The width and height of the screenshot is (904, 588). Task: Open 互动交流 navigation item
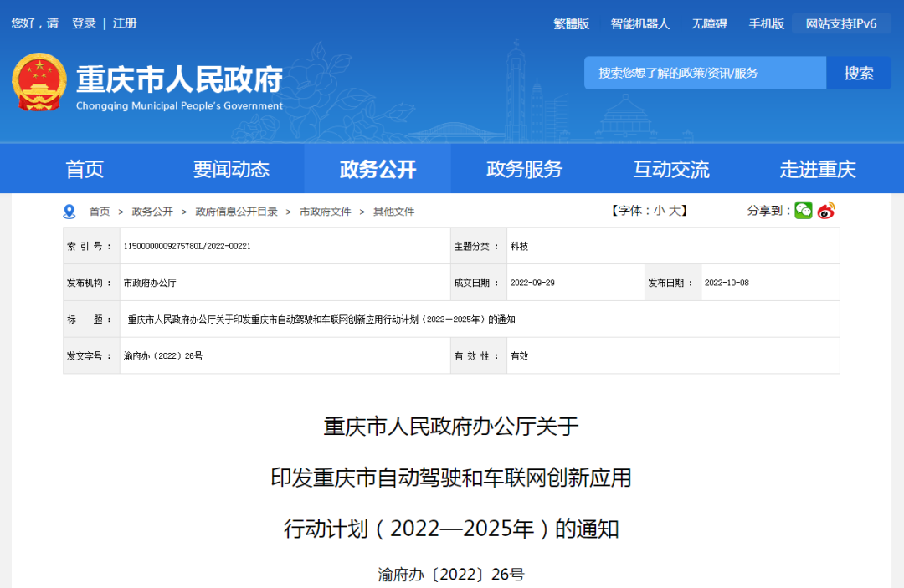(670, 170)
